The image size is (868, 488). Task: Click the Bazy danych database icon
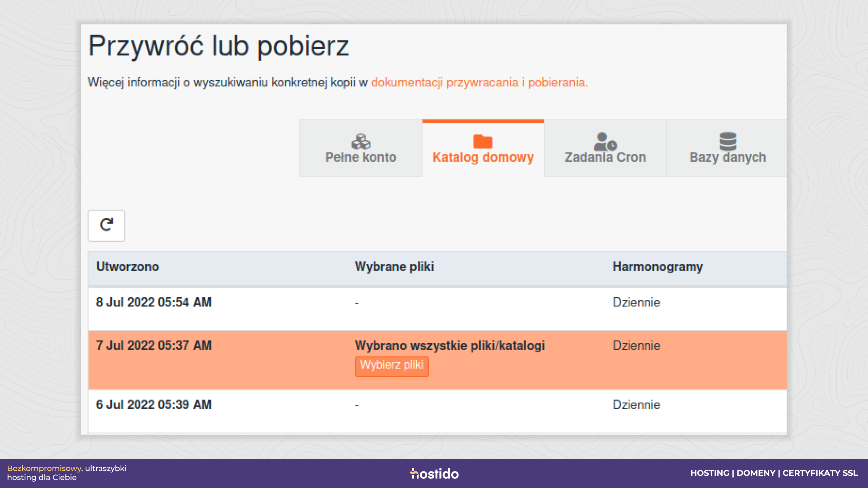click(728, 141)
